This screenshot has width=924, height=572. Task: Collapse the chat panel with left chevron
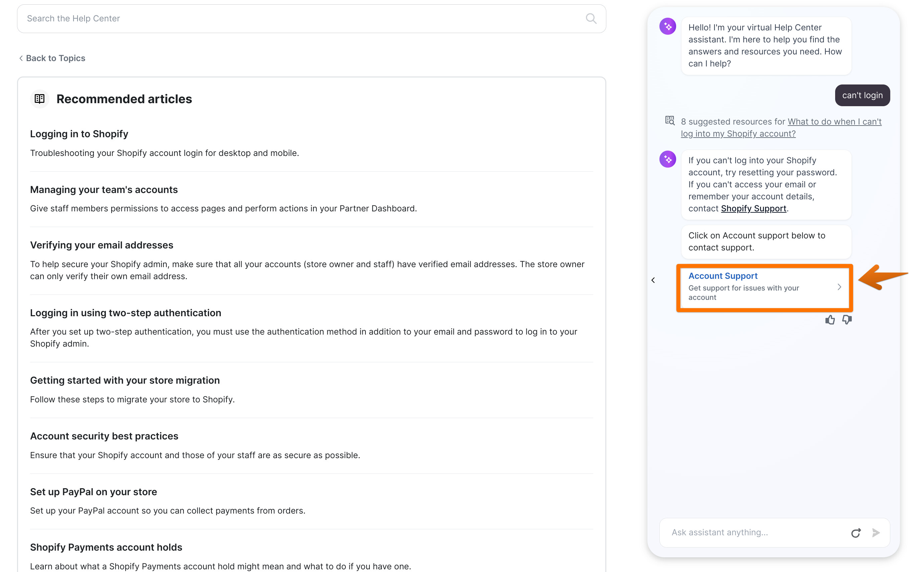[x=653, y=280]
